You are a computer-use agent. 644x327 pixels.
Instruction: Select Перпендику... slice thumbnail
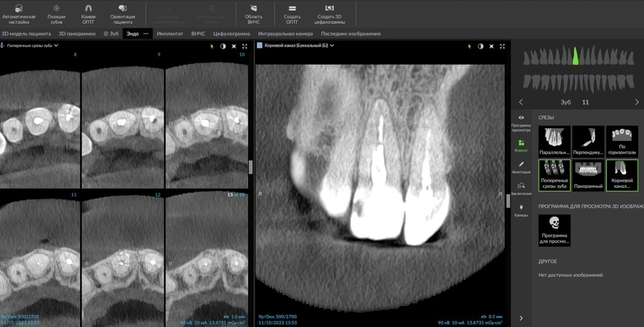pyautogui.click(x=588, y=142)
